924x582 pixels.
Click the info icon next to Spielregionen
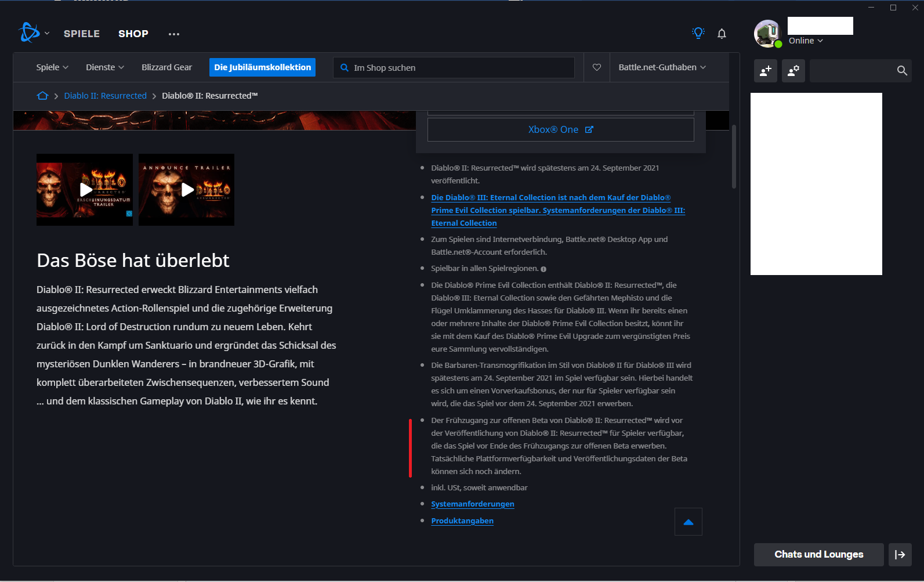point(543,269)
